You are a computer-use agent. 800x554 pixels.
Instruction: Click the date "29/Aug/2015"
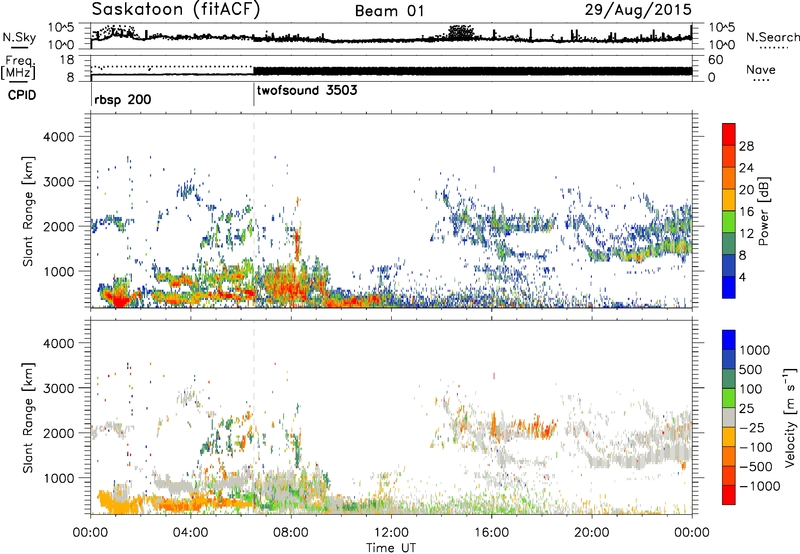[x=638, y=10]
